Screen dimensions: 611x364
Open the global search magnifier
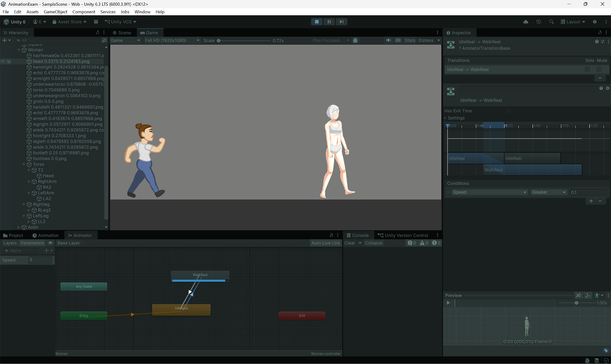pyautogui.click(x=551, y=22)
